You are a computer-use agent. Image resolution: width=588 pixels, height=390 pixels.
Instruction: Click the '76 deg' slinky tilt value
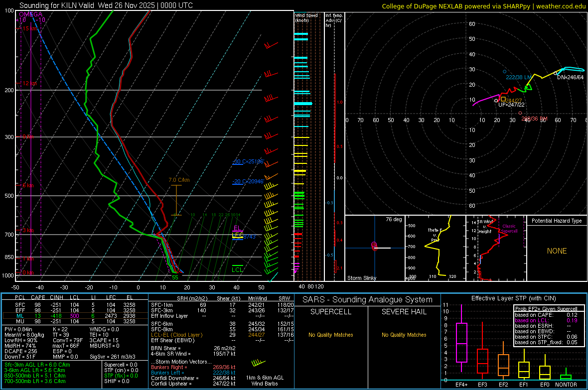pyautogui.click(x=394, y=219)
